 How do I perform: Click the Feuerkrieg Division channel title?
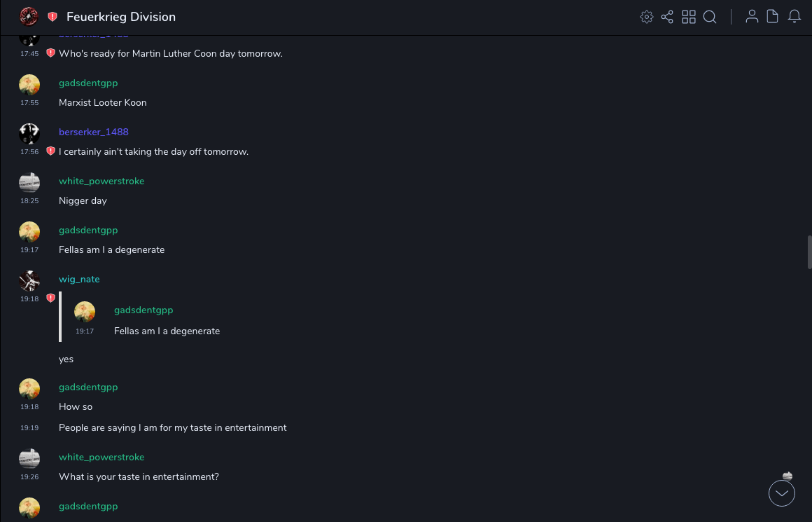[121, 17]
